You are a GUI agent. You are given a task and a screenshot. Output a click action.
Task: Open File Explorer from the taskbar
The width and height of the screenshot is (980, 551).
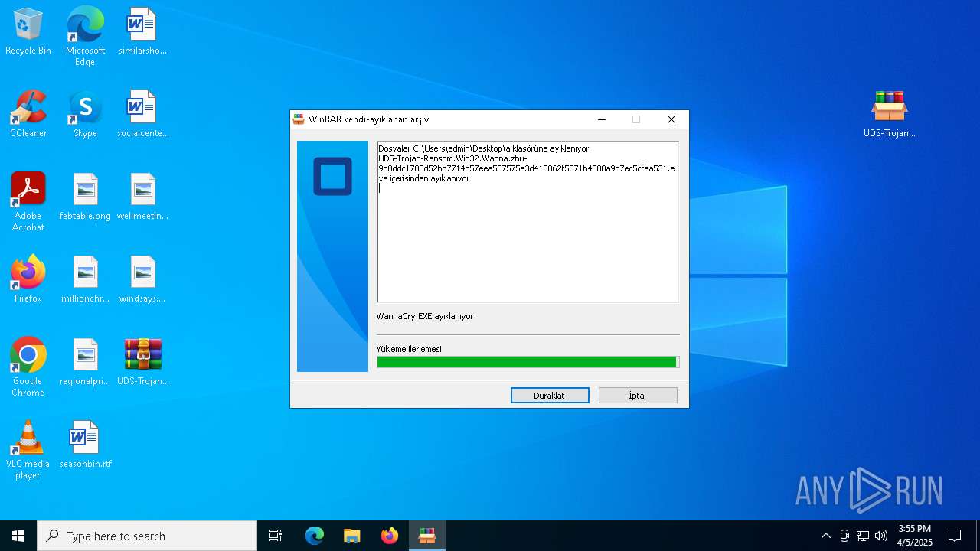(352, 536)
